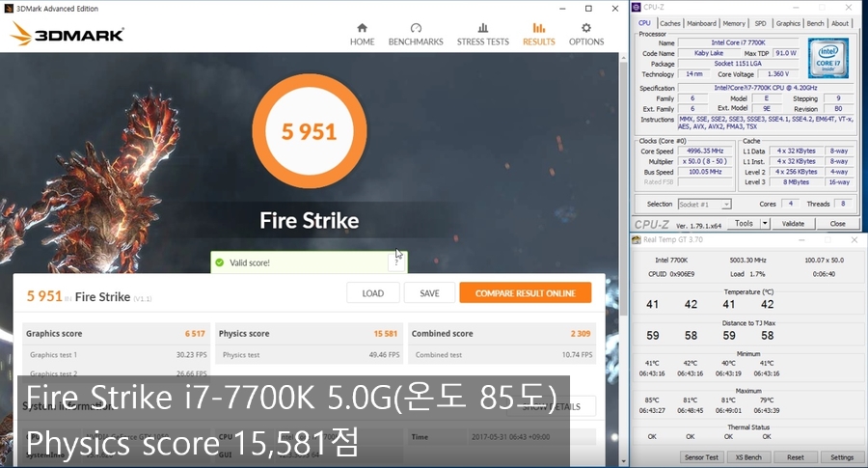Screen dimensions: 868x468
Task: Click Real Temp title bar icon
Action: 637,240
